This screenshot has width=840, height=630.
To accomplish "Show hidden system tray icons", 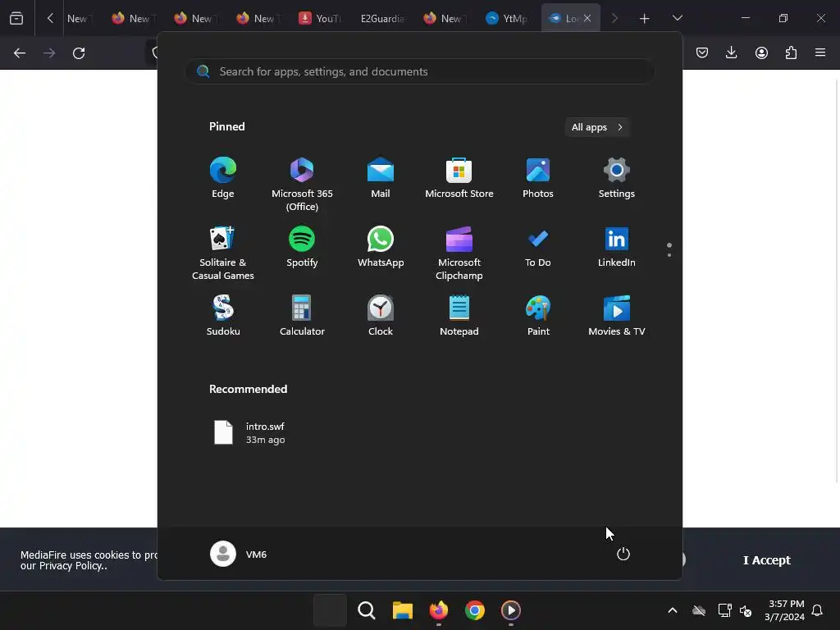I will [673, 610].
